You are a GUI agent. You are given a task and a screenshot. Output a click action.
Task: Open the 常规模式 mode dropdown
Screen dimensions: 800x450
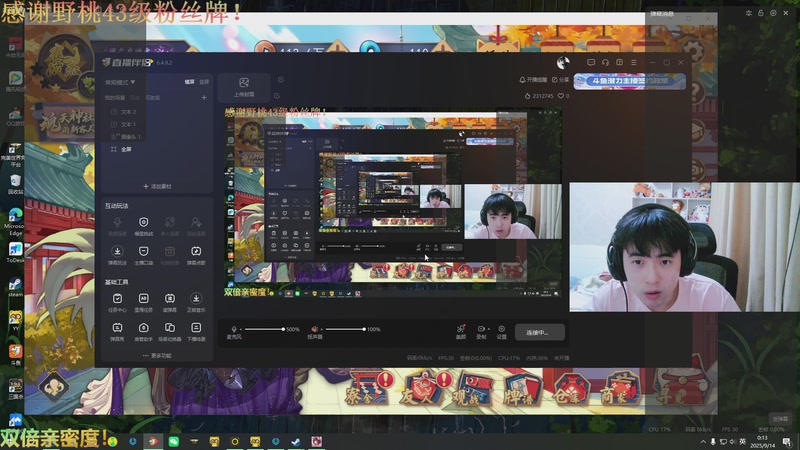pyautogui.click(x=120, y=82)
